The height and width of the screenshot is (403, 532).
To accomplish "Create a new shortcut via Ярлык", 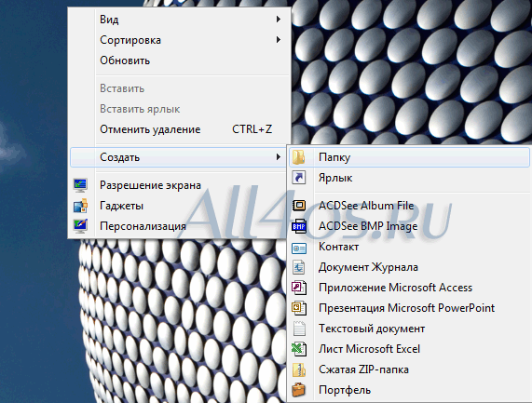I will coord(409,178).
